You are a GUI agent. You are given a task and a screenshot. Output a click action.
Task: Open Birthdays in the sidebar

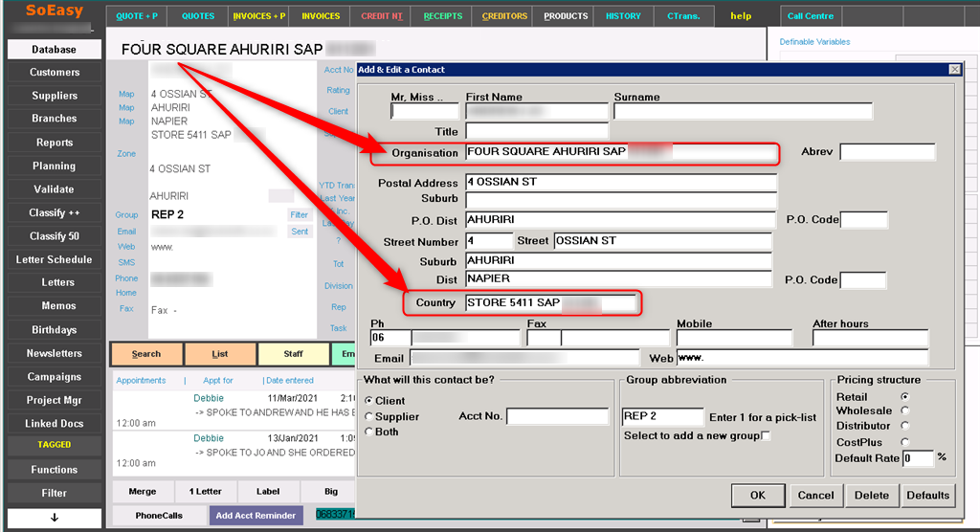55,330
